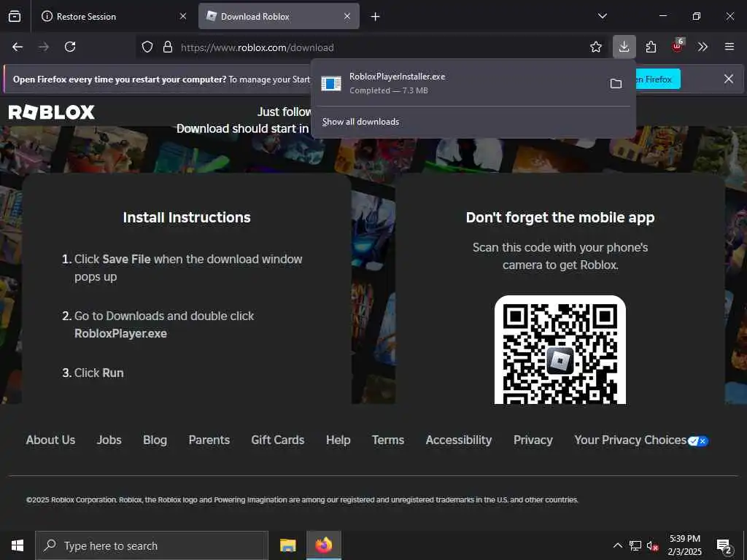Click the Roblox mobile app QR code
Image resolution: width=747 pixels, height=560 pixels.
click(560, 350)
